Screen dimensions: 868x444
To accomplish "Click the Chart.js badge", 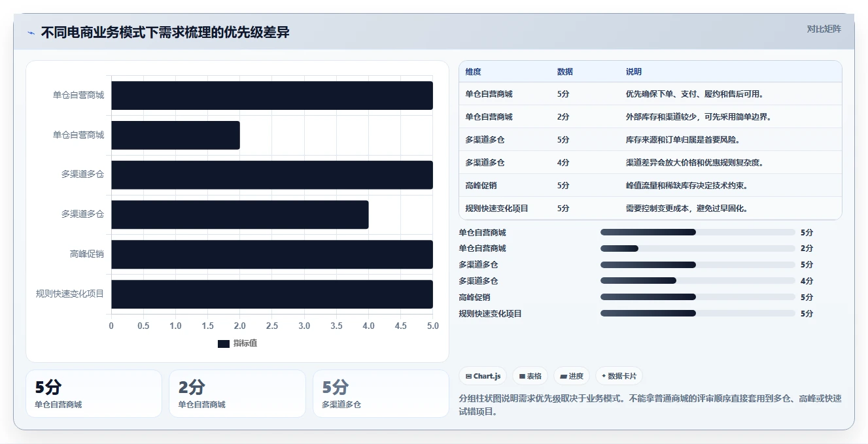I will pos(483,376).
